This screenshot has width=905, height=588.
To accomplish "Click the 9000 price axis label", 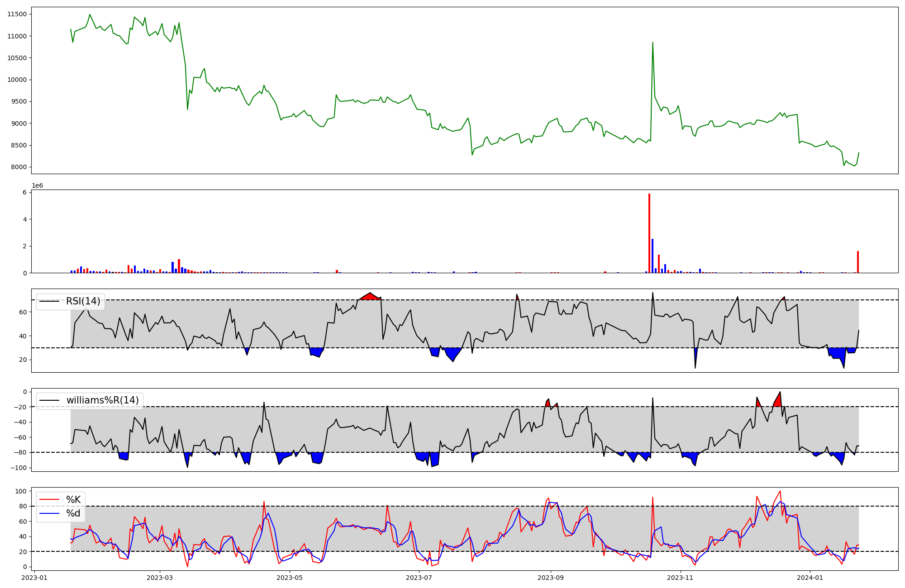I will click(x=19, y=123).
